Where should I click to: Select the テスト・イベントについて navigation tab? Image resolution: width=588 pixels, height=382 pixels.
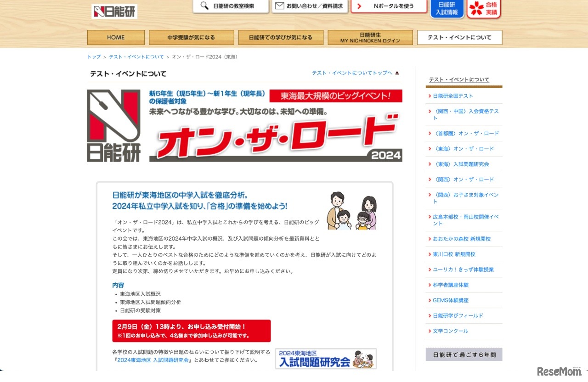(x=459, y=38)
